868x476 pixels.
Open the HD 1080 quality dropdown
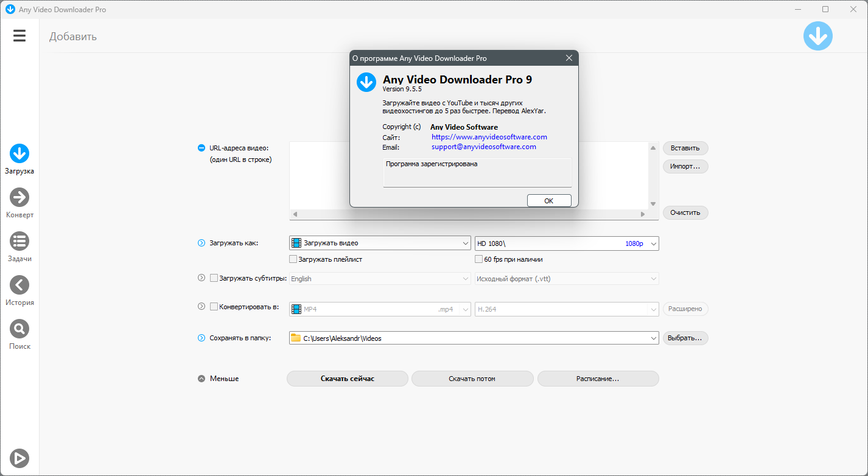567,243
